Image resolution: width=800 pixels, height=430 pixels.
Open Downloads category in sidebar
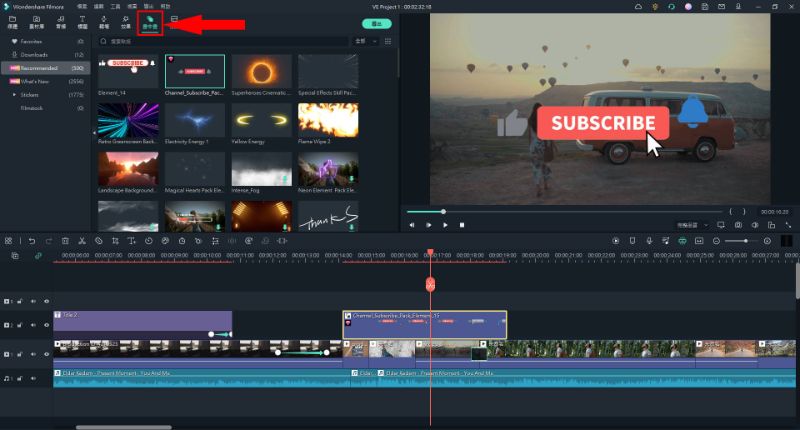click(x=45, y=55)
